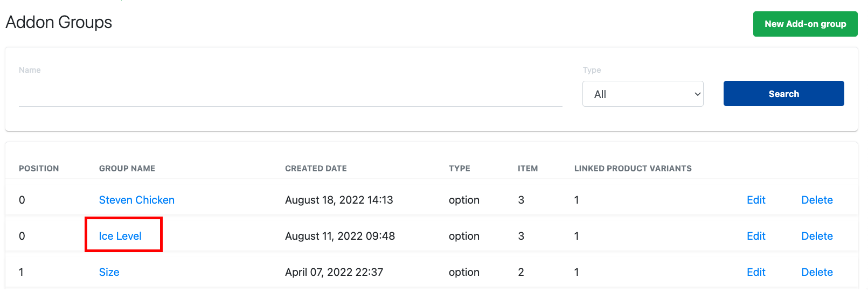Open the Size group link
868x306 pixels.
coord(109,272)
